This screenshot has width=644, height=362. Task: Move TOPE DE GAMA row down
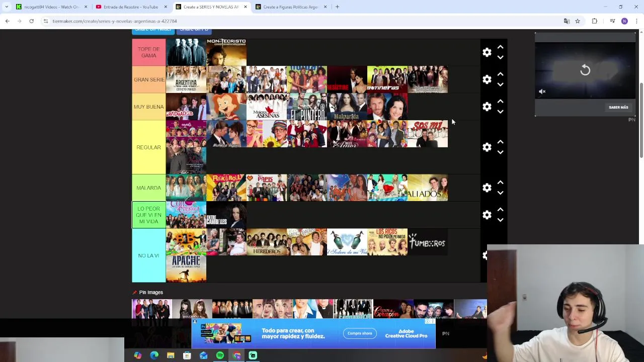tap(500, 57)
